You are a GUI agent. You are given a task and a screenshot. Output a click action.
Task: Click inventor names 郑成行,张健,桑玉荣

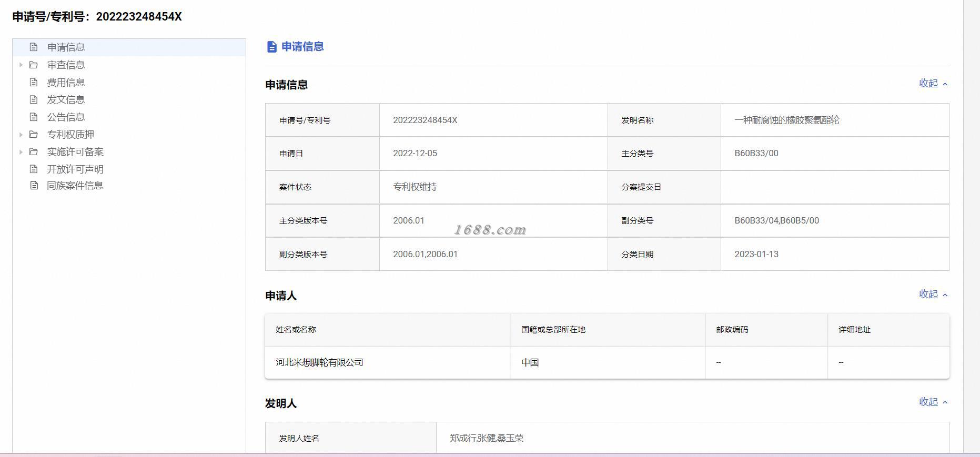(x=487, y=438)
